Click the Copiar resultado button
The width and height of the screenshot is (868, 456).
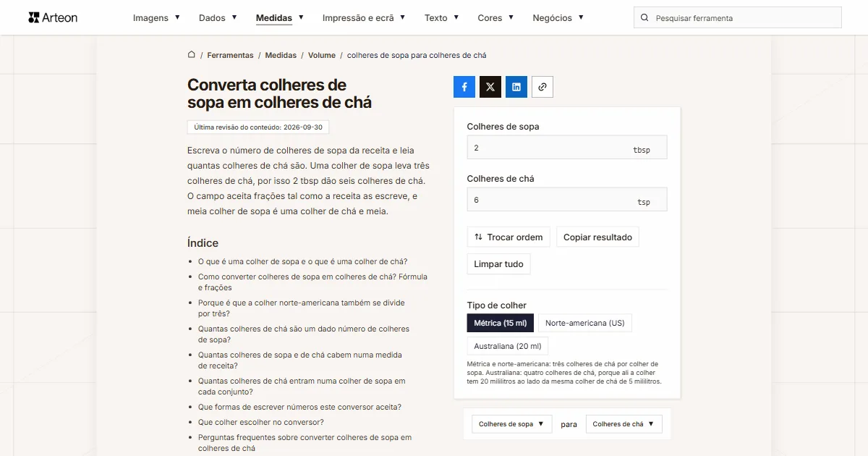pos(597,237)
